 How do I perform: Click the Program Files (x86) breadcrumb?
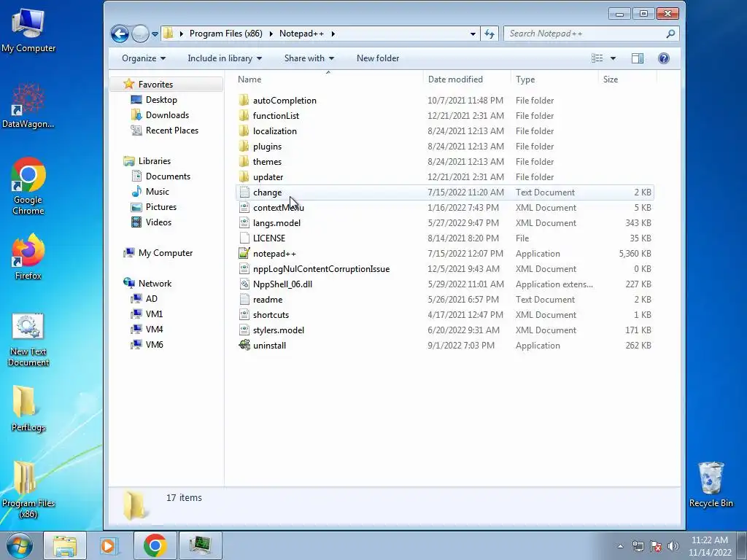226,34
